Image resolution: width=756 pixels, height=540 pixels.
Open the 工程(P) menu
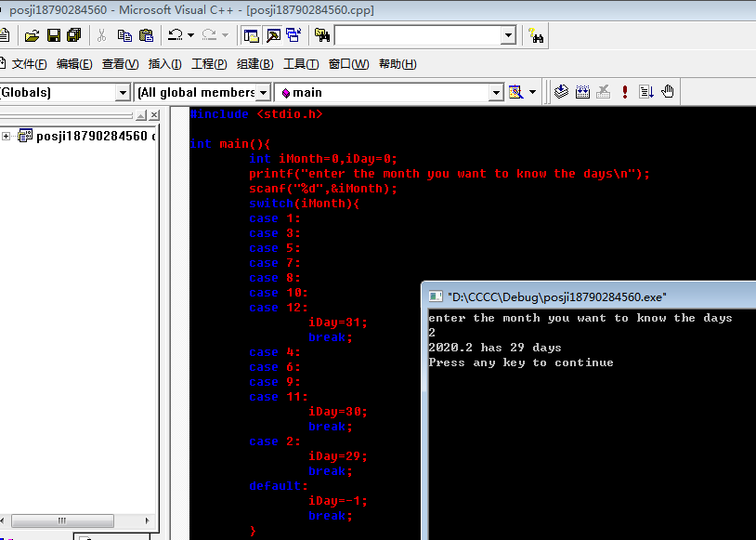coord(209,64)
